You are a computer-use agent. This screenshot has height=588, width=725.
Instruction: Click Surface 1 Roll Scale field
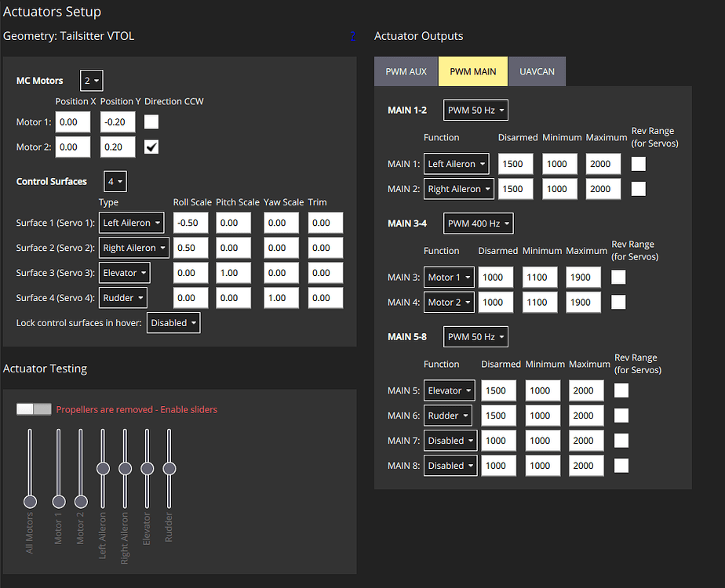coord(191,223)
